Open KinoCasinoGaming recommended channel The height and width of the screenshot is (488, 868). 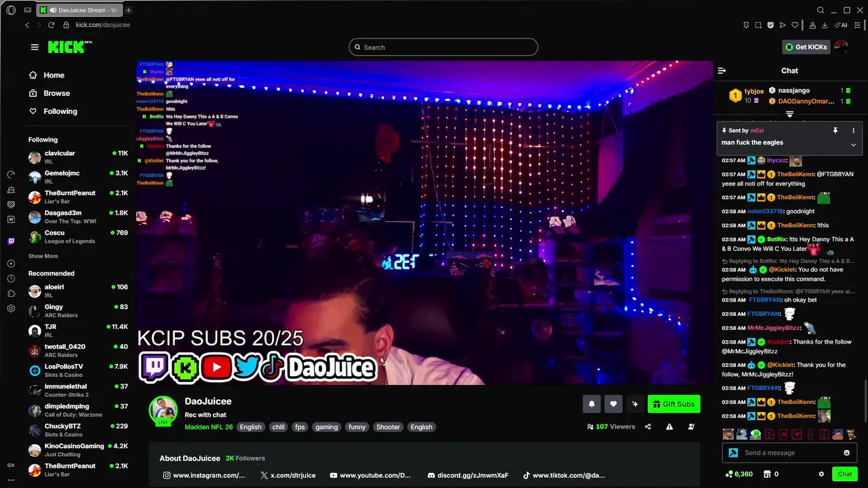[78, 449]
